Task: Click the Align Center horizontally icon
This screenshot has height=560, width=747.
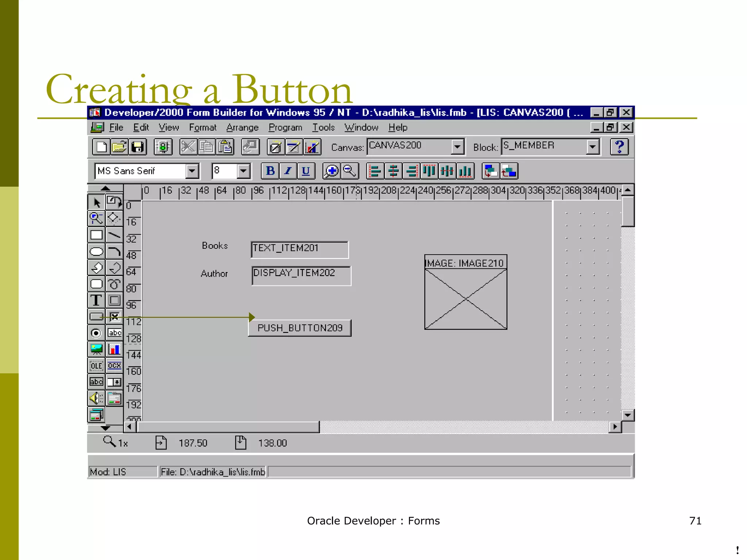Action: [393, 171]
